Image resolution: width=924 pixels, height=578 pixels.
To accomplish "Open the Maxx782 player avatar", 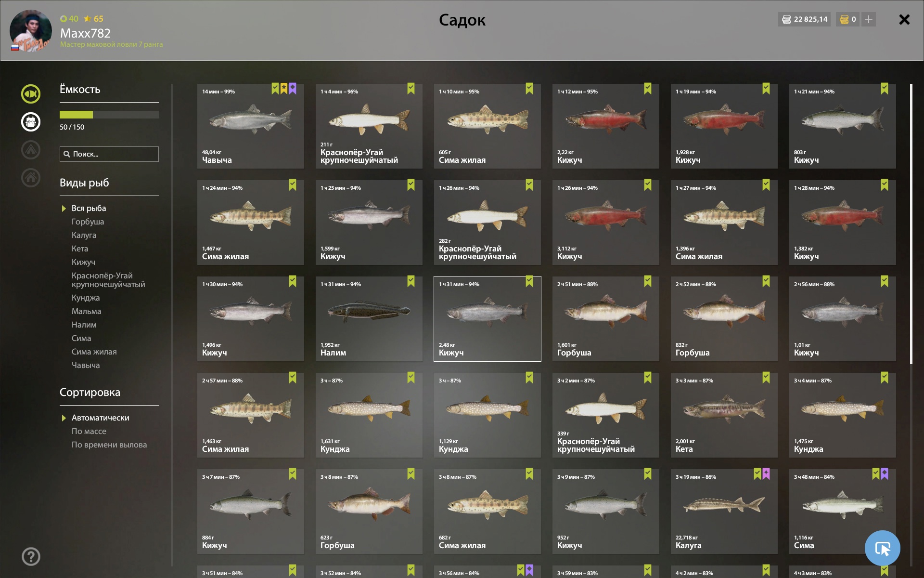I will [31, 30].
